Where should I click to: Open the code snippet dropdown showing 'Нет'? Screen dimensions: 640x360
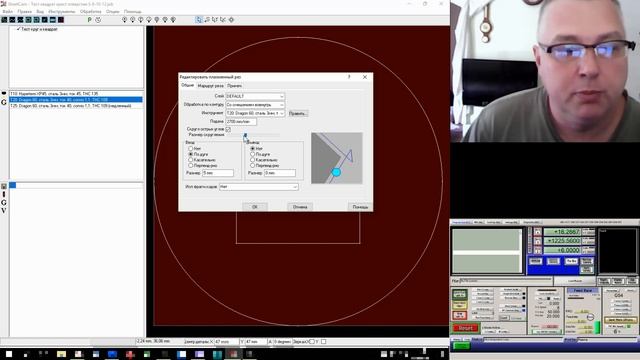[259, 187]
